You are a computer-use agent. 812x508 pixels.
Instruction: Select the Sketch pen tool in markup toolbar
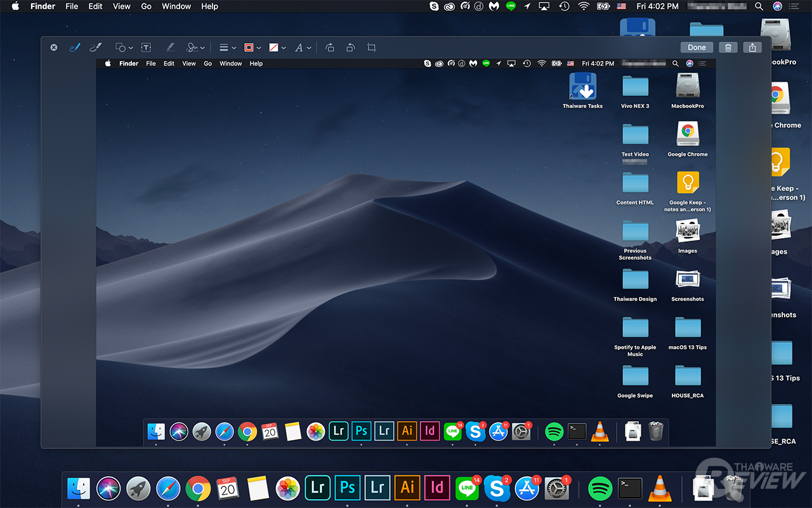coord(74,48)
